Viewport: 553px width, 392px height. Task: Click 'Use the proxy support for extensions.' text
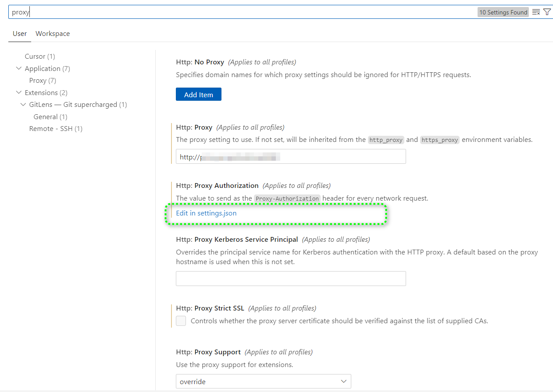point(235,365)
